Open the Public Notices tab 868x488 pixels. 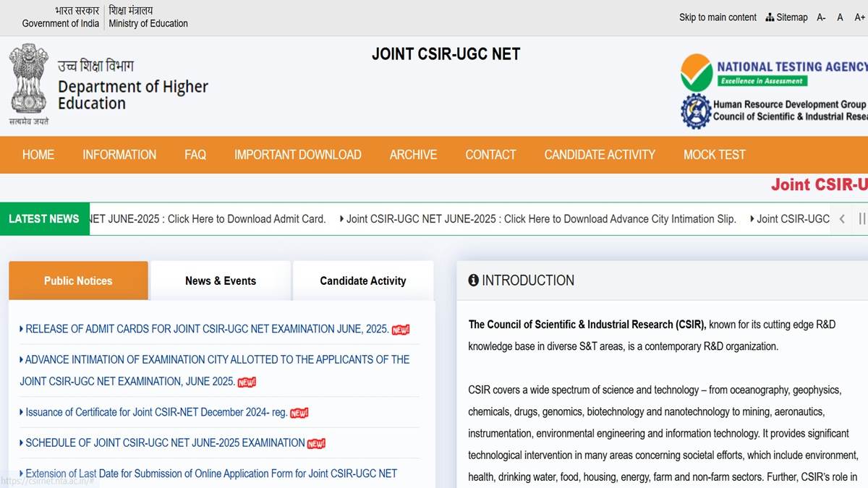click(x=78, y=281)
